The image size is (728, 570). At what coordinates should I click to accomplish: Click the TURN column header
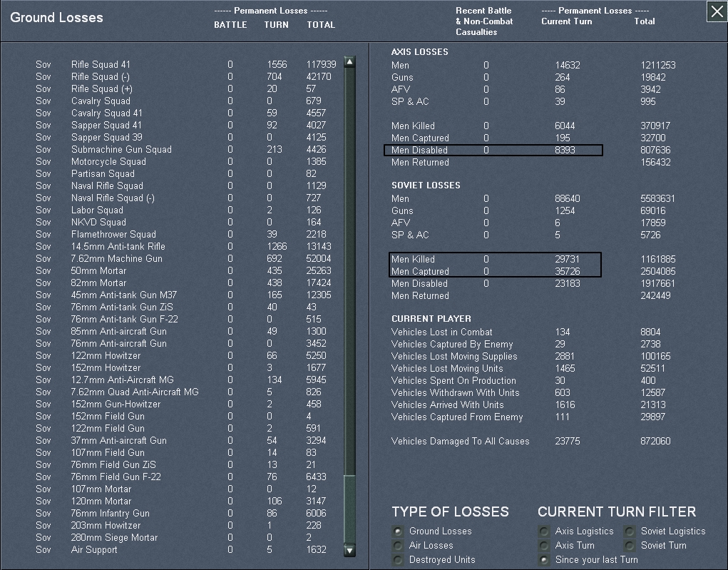coord(276,25)
